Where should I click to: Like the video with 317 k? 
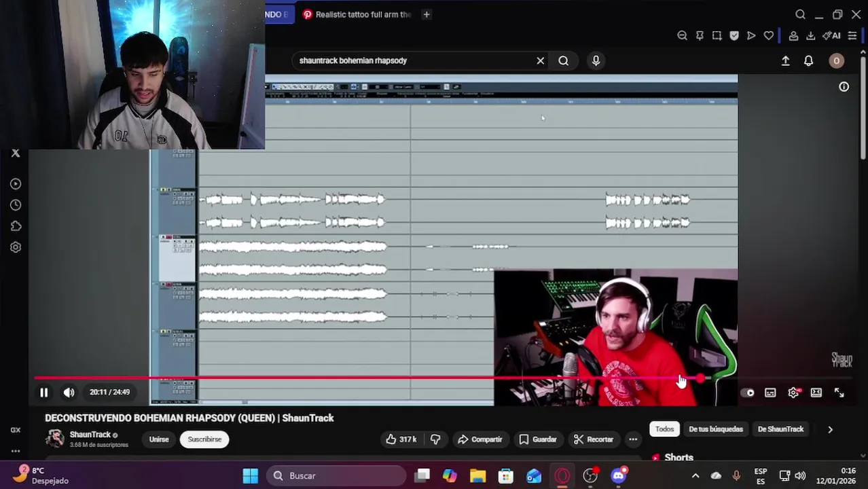401,439
